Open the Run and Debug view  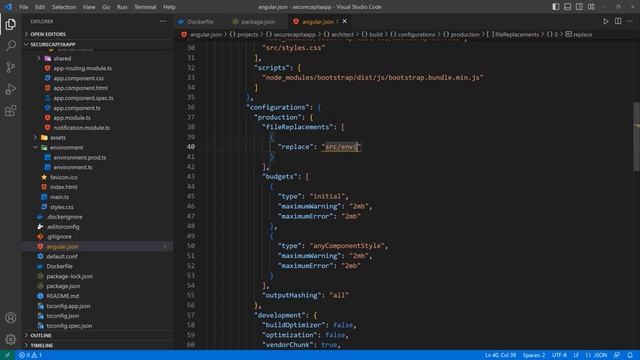(11, 89)
